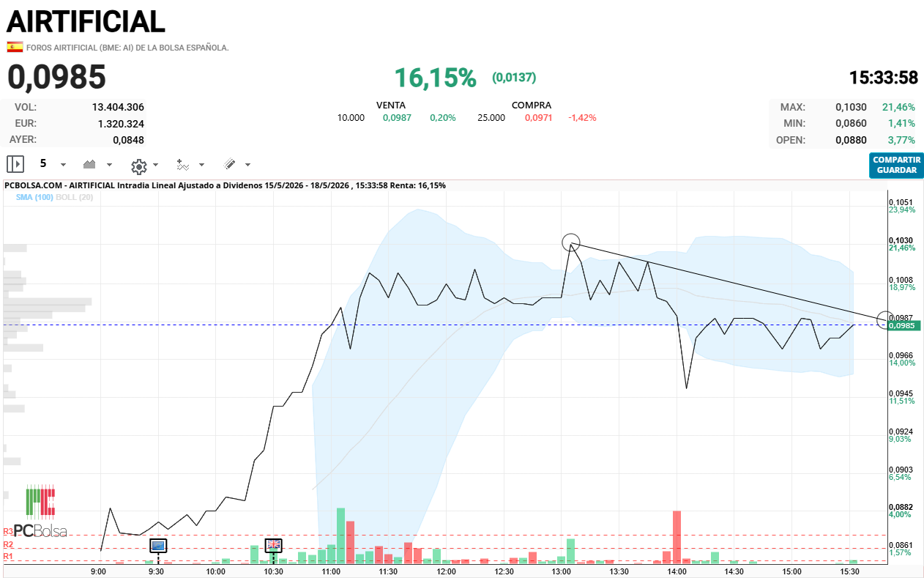This screenshot has height=578, width=924.
Task: Click the R3 resistance level label
Action: pyautogui.click(x=9, y=532)
